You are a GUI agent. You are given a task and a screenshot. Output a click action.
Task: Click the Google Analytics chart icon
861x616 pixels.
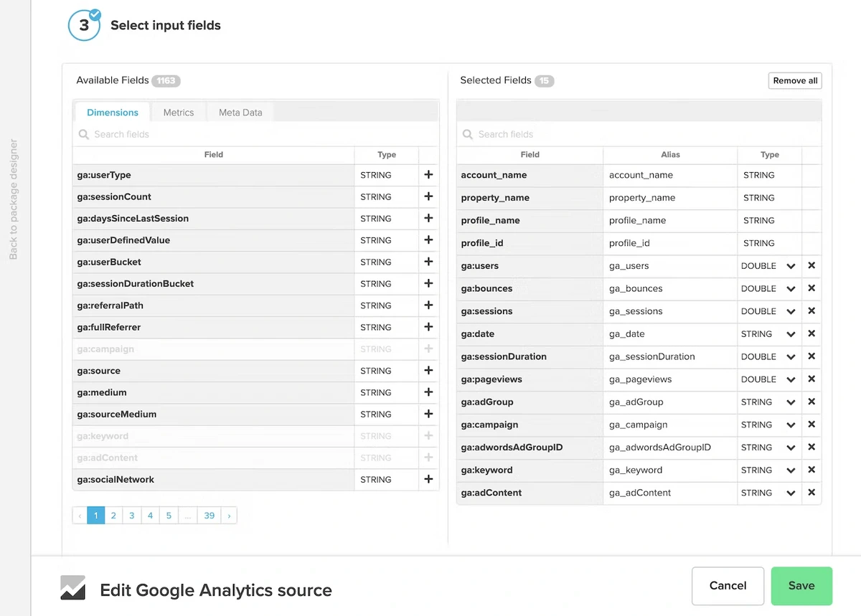[x=73, y=588]
